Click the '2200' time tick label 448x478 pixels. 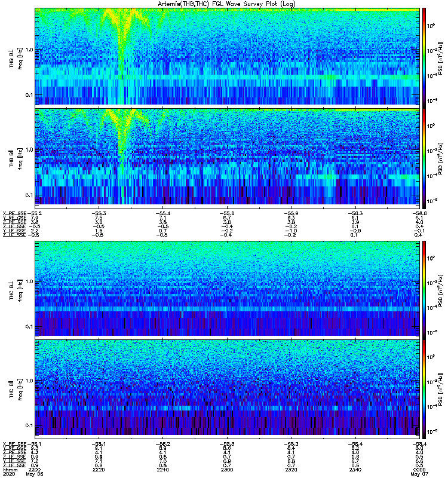pos(35,470)
